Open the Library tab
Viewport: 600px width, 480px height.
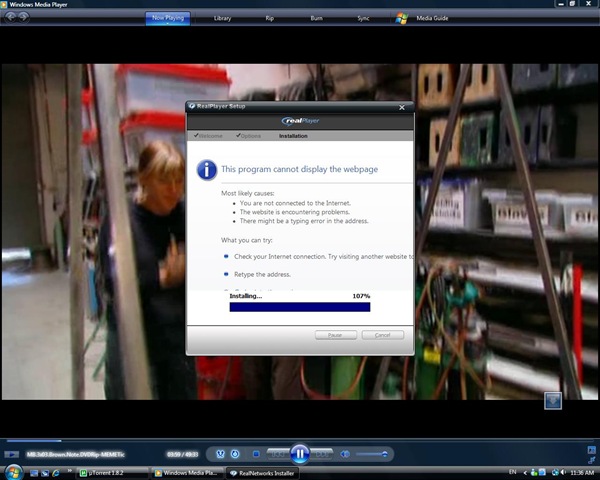[x=222, y=18]
